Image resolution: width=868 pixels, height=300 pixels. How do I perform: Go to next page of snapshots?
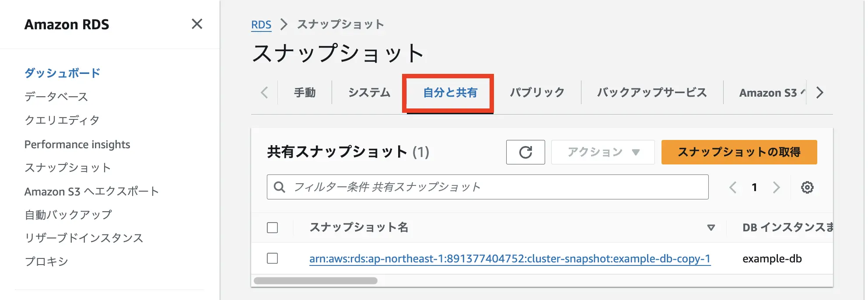tap(776, 187)
